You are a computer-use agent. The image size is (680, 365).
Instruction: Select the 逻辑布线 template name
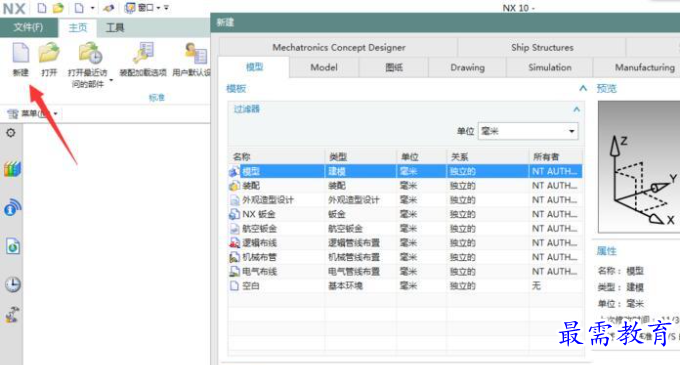[x=259, y=243]
